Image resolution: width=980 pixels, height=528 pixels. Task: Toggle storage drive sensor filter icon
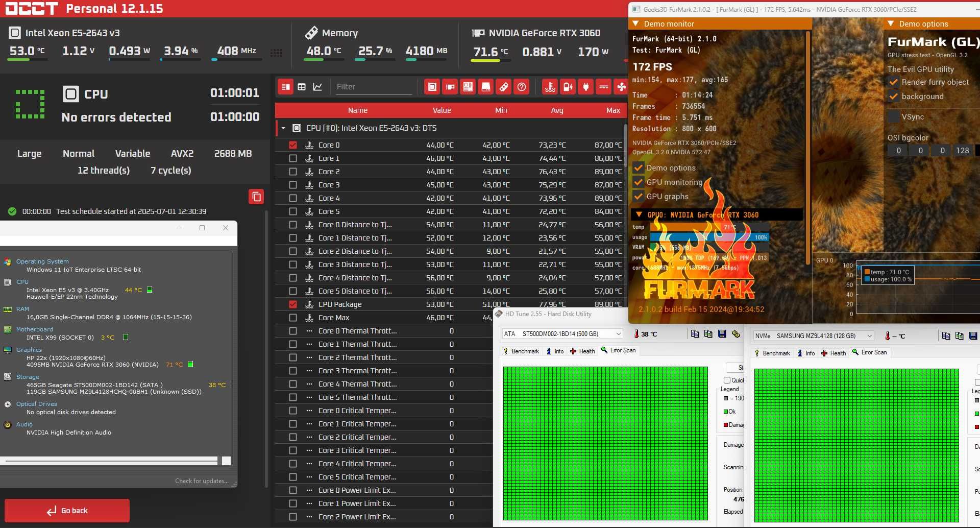click(x=486, y=87)
